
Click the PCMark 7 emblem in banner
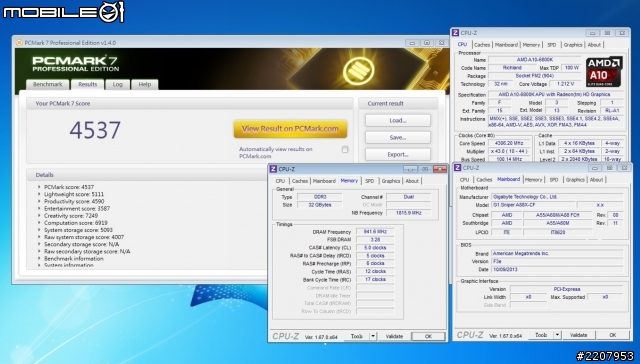(359, 71)
